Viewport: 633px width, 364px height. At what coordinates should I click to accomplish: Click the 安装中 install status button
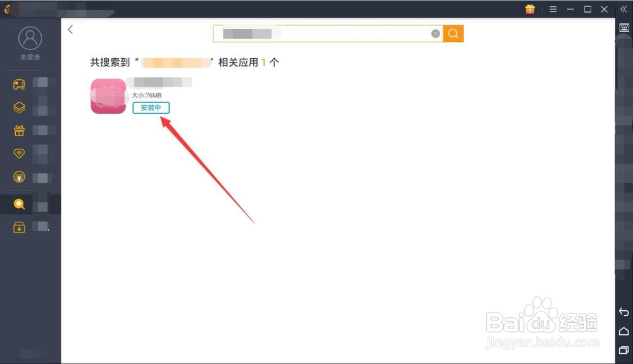tap(151, 108)
